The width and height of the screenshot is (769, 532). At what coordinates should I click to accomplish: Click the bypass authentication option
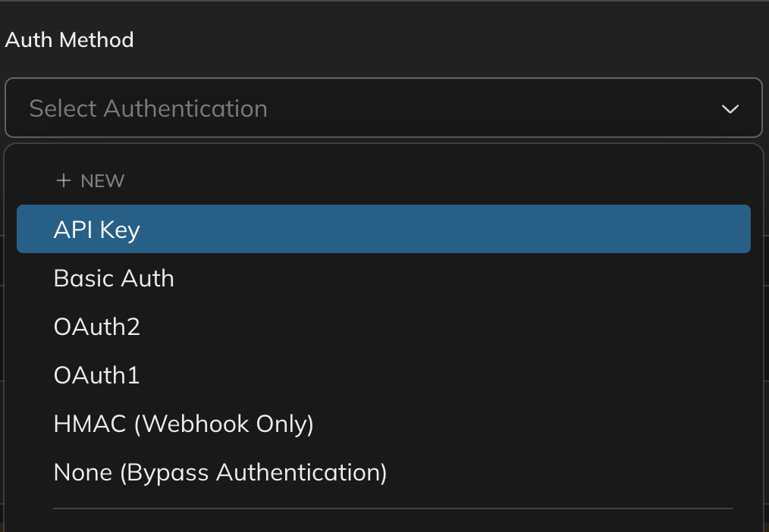(x=220, y=471)
